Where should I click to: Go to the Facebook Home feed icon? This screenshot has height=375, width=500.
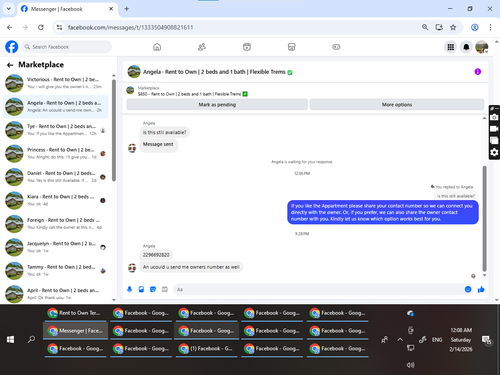157,47
